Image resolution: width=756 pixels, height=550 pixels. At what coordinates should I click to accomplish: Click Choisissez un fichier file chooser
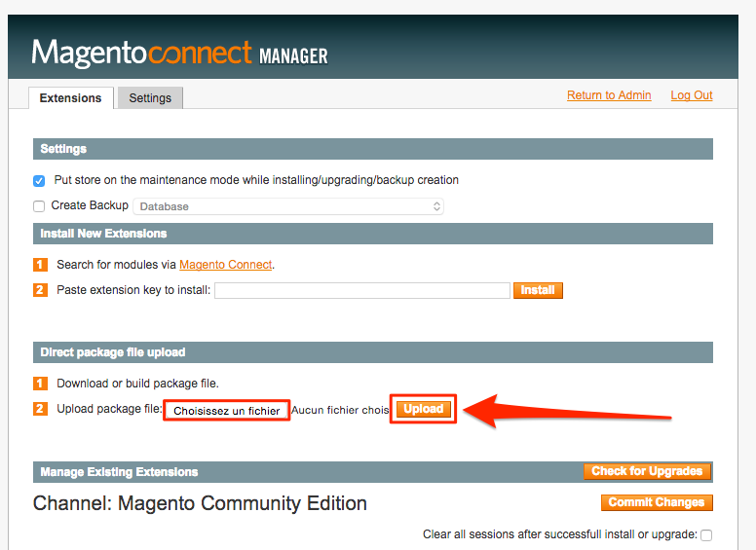click(x=227, y=411)
